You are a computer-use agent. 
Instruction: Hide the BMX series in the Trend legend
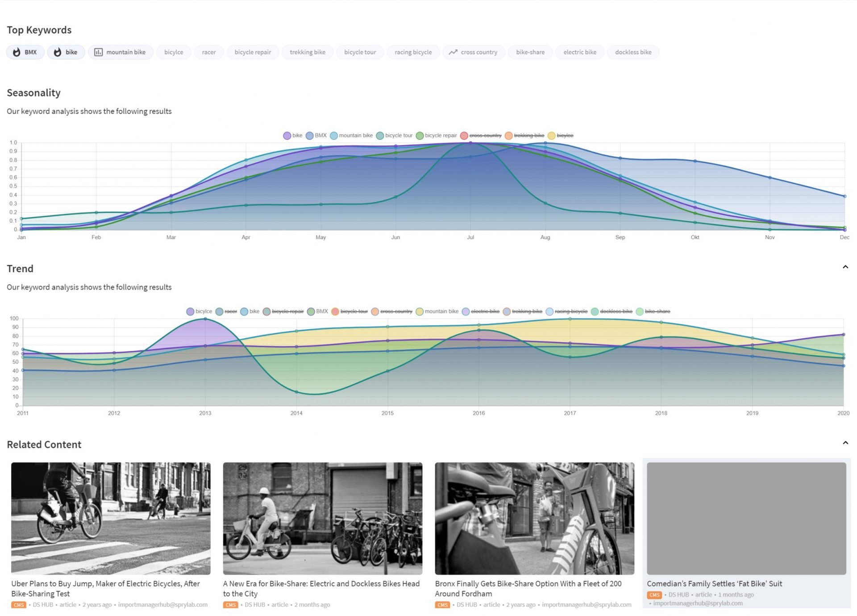(x=310, y=311)
